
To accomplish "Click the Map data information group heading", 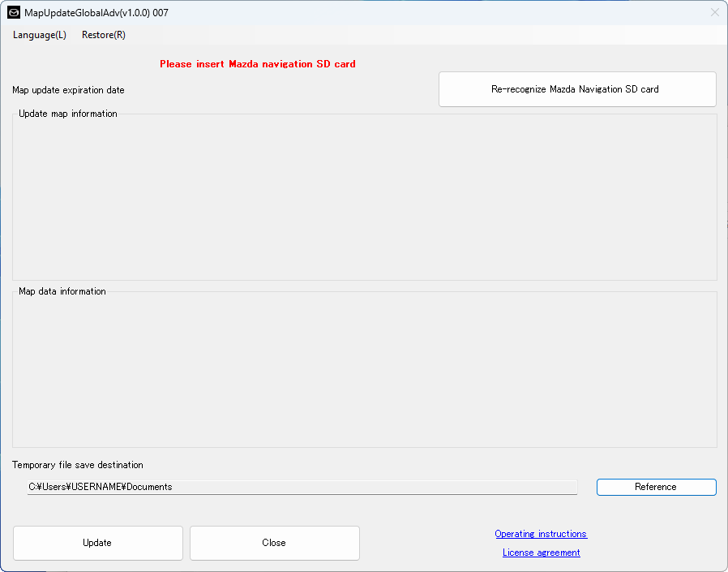I will 62,291.
